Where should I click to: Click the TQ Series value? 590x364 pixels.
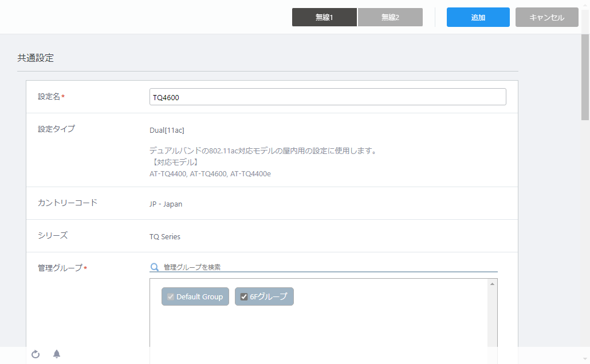click(165, 236)
